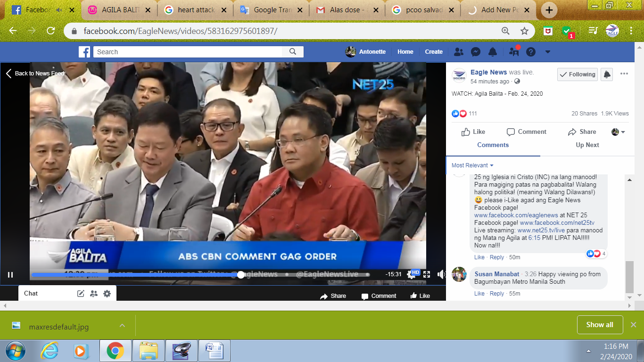Open Facebook friend requests icon

tap(458, 52)
